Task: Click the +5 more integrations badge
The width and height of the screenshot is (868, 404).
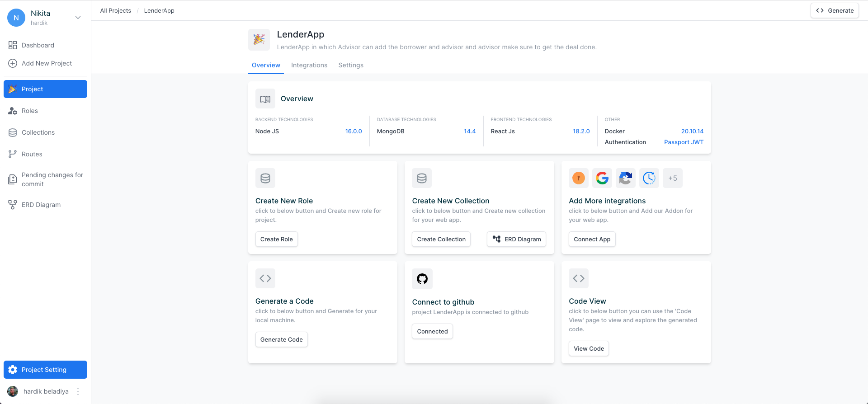Action: 673,178
